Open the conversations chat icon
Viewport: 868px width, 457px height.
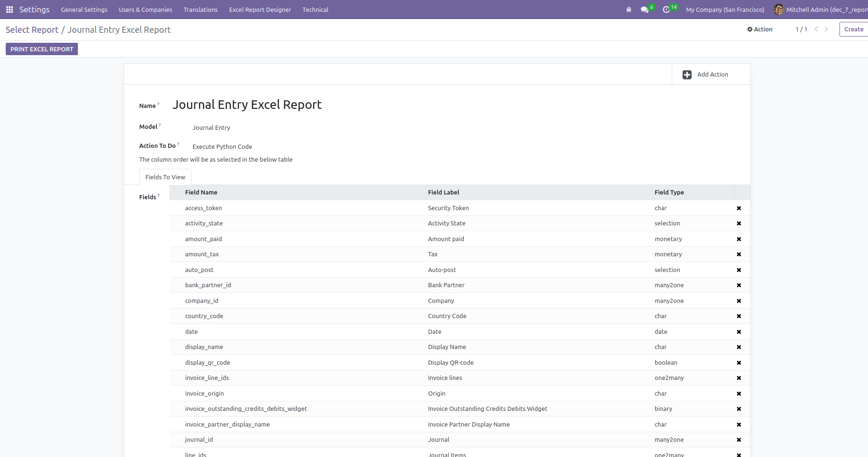[x=645, y=10]
